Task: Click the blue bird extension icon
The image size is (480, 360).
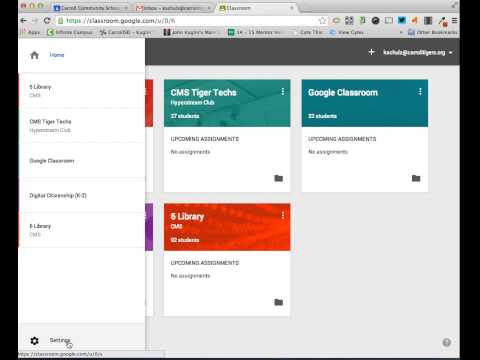Action: pos(402,21)
